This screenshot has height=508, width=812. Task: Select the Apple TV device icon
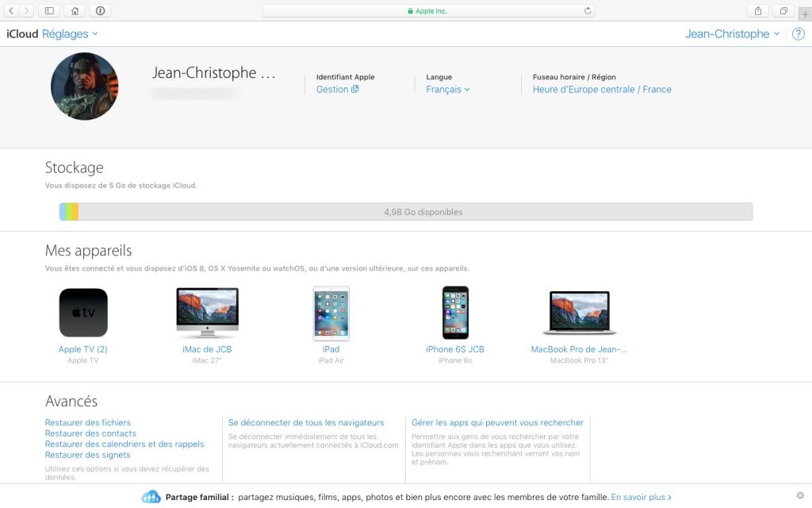coord(83,313)
